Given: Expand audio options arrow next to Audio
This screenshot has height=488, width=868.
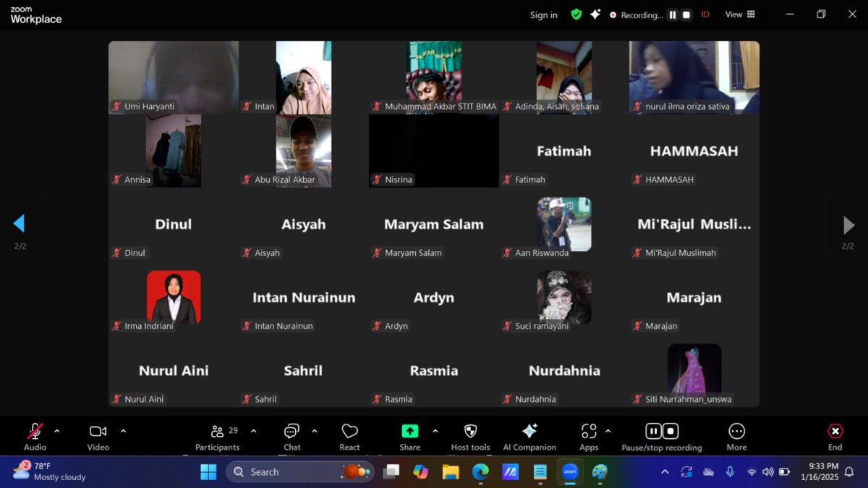Looking at the screenshot, I should tap(57, 431).
